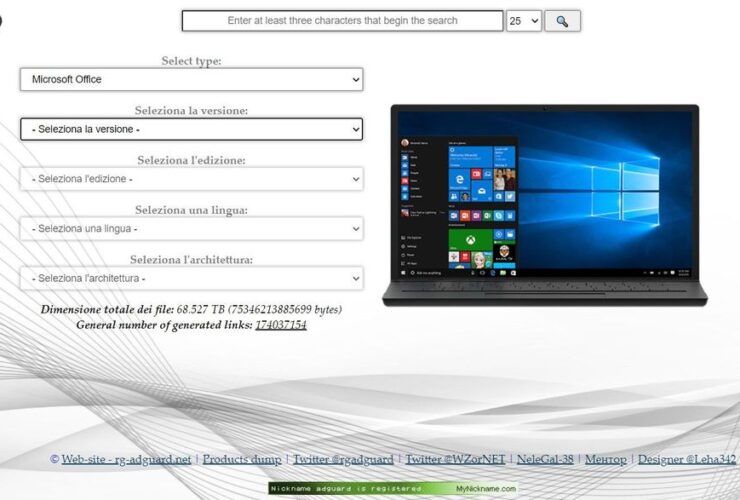Screen dimensions: 740x500
Task: Open the Products dump link
Action: pos(241,459)
